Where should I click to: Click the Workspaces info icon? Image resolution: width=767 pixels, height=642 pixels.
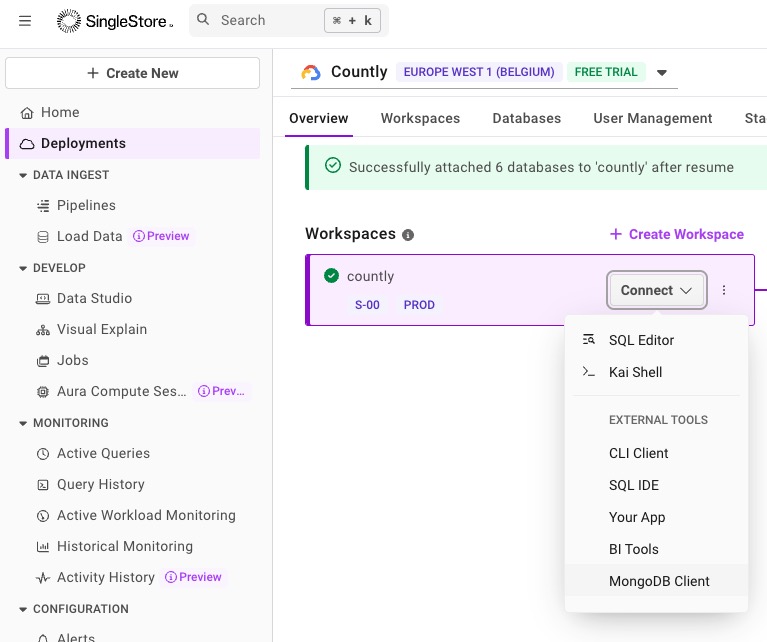[x=408, y=235]
